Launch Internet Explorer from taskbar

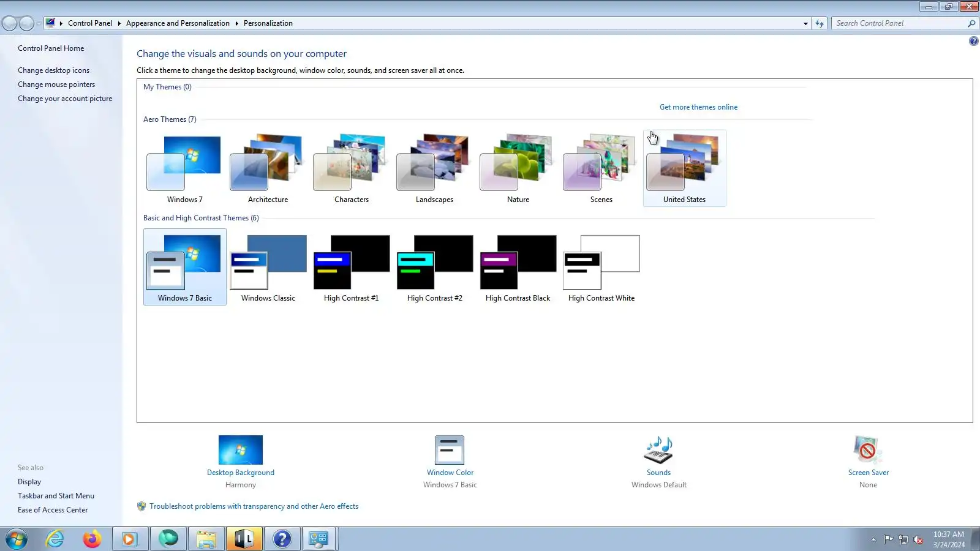pos(55,539)
